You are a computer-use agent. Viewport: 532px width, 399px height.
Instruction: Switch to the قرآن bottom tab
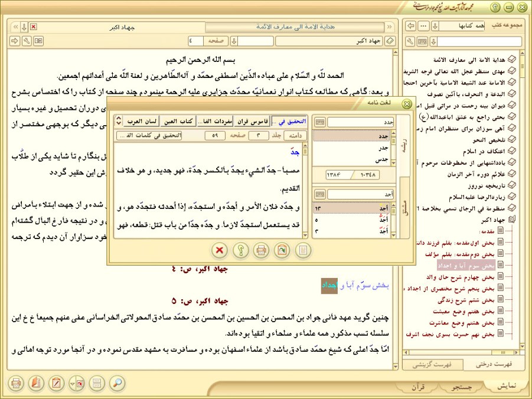pos(419,387)
